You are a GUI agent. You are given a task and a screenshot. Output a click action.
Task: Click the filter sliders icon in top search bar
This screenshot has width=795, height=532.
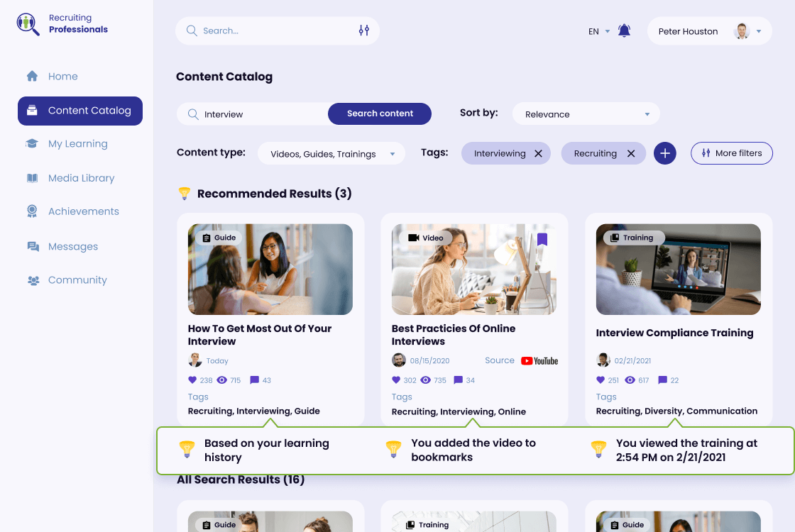[364, 31]
